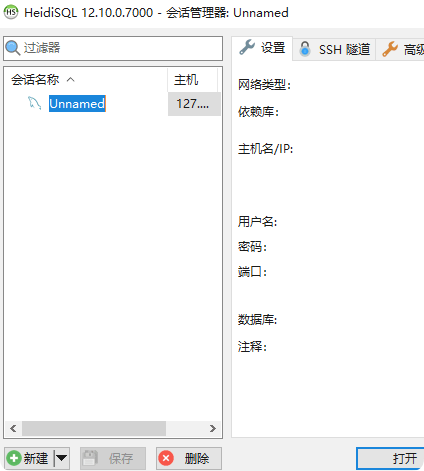The height and width of the screenshot is (471, 424).
Task: Click the 删除 button
Action: [x=189, y=458]
